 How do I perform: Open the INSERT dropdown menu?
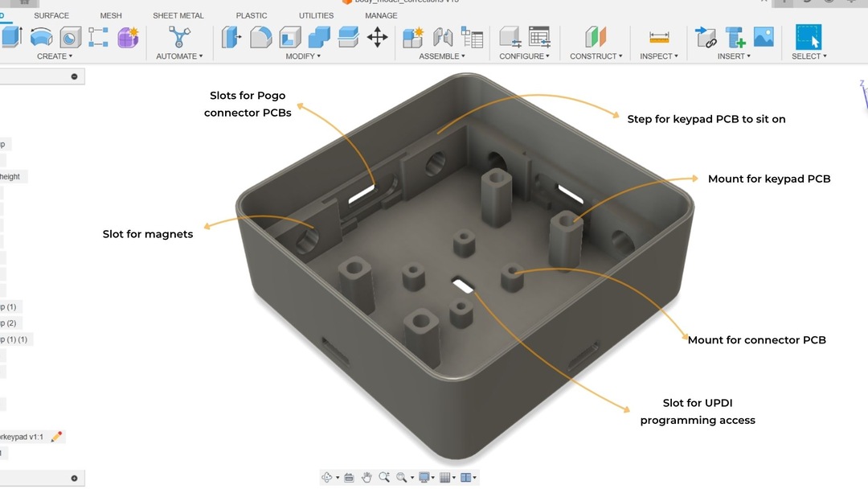click(x=734, y=56)
